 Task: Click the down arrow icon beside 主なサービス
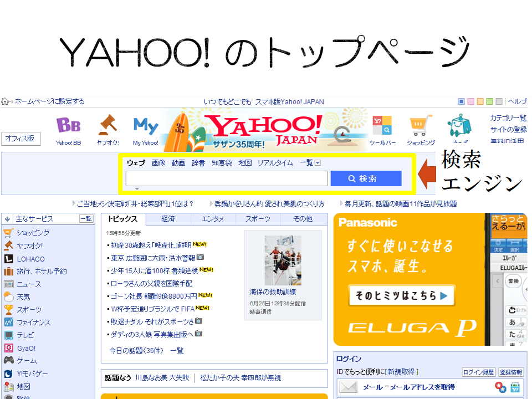tap(7, 219)
